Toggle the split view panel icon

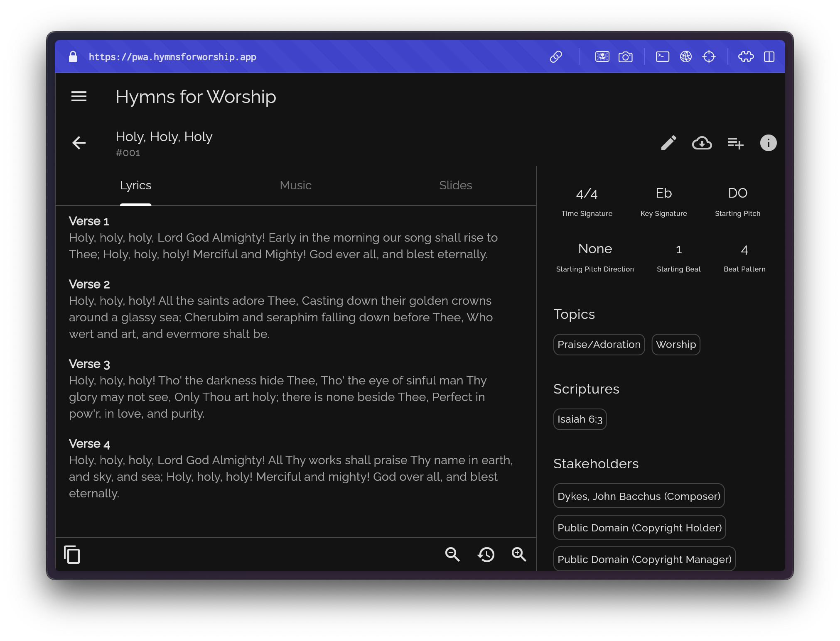(769, 56)
